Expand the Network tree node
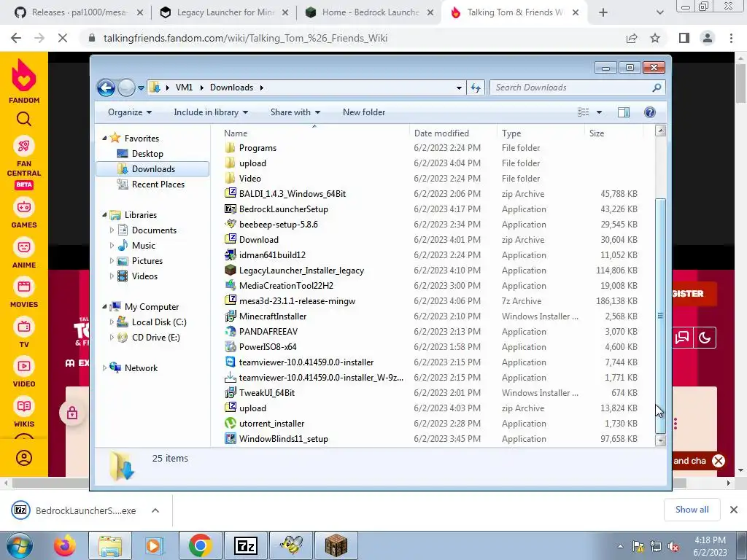Screen dimensions: 747x560 click(x=104, y=367)
